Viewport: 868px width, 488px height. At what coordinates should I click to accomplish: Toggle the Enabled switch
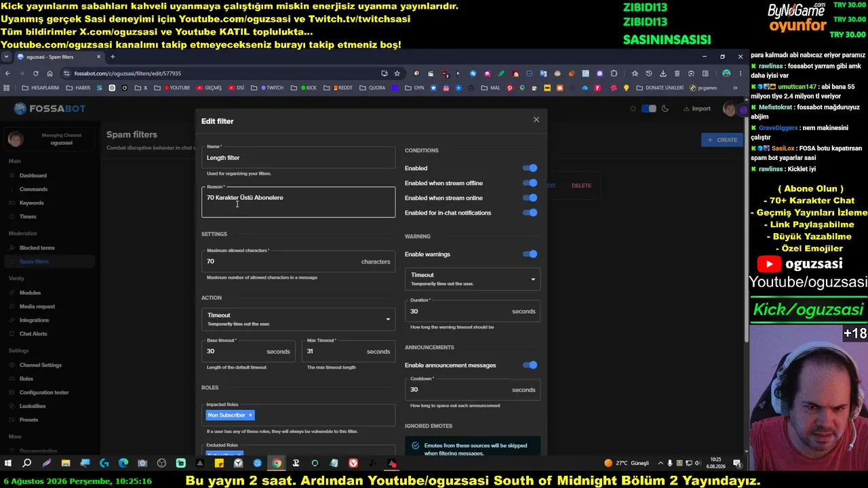[530, 168]
